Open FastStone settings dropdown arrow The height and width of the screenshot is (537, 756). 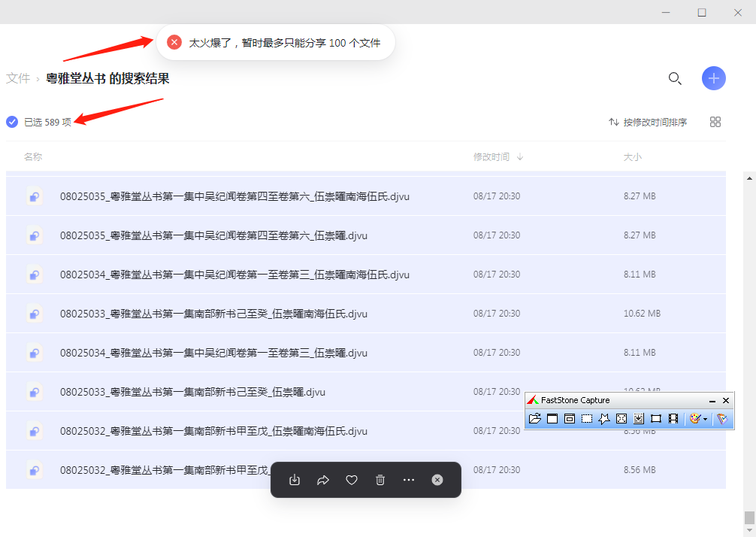click(705, 419)
